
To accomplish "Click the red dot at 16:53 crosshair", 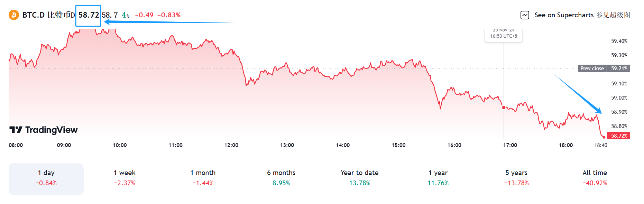I will click(x=504, y=108).
